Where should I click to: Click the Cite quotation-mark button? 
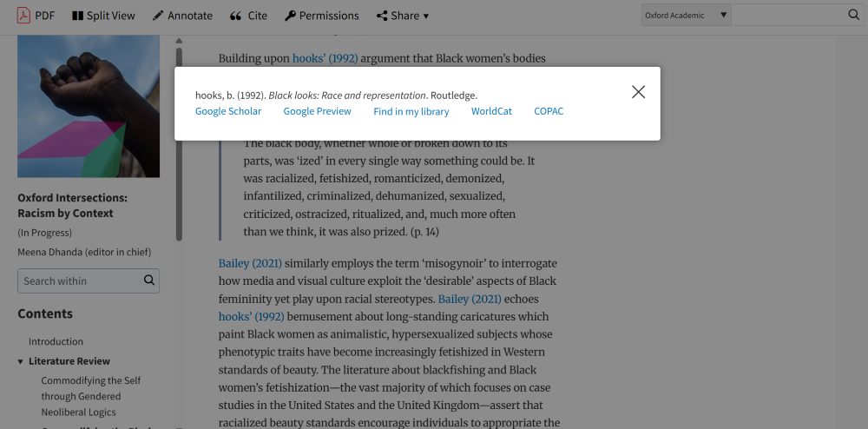[248, 16]
